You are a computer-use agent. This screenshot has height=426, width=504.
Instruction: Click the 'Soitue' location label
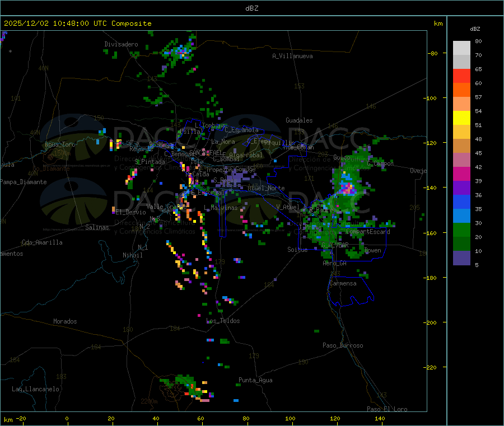coord(297,250)
